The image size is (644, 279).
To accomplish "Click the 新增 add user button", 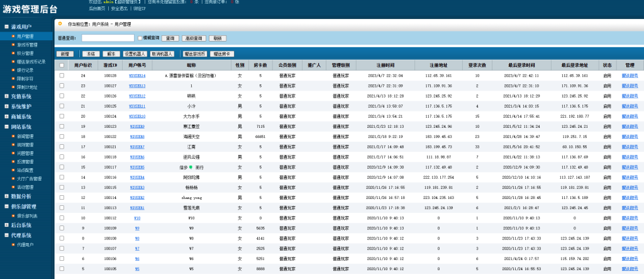I will pyautogui.click(x=65, y=54).
